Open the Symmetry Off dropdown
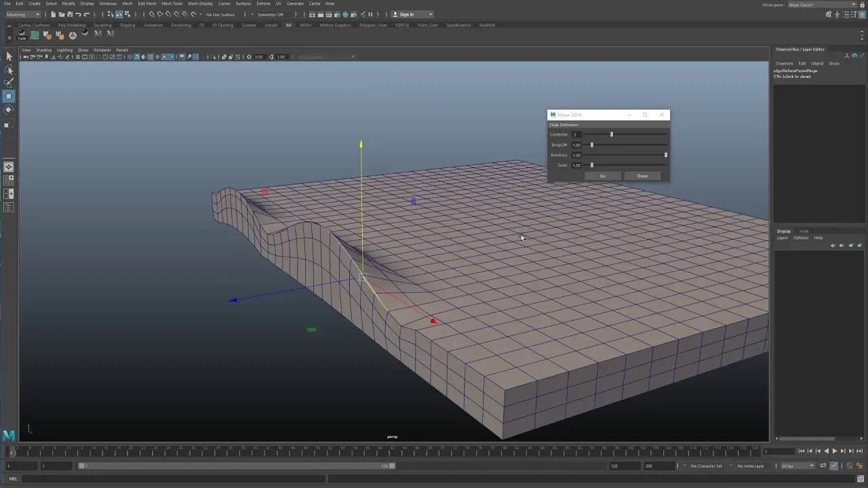Screen dimensions: 868x488 pyautogui.click(x=272, y=14)
